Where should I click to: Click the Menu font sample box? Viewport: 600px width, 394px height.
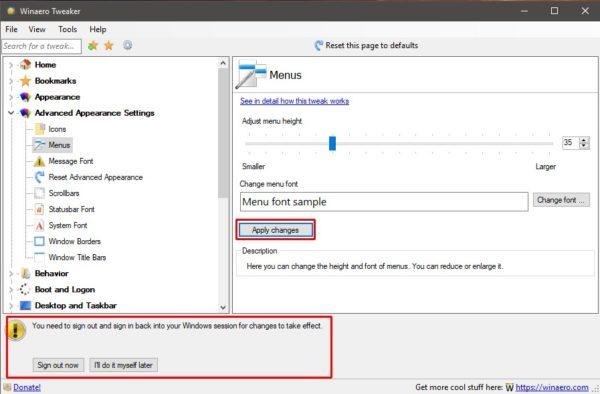pos(384,202)
